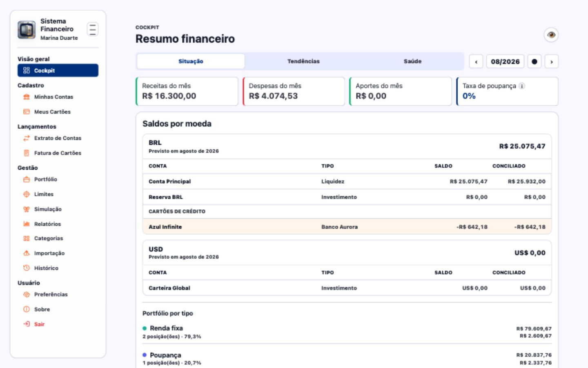588x368 pixels.
Task: Click the user name Marina Duarte
Action: tap(59, 38)
